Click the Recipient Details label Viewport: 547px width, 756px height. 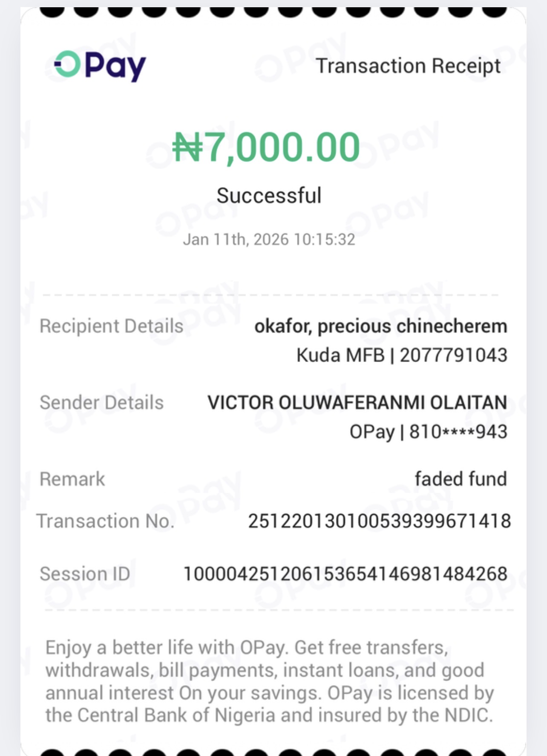tap(111, 326)
